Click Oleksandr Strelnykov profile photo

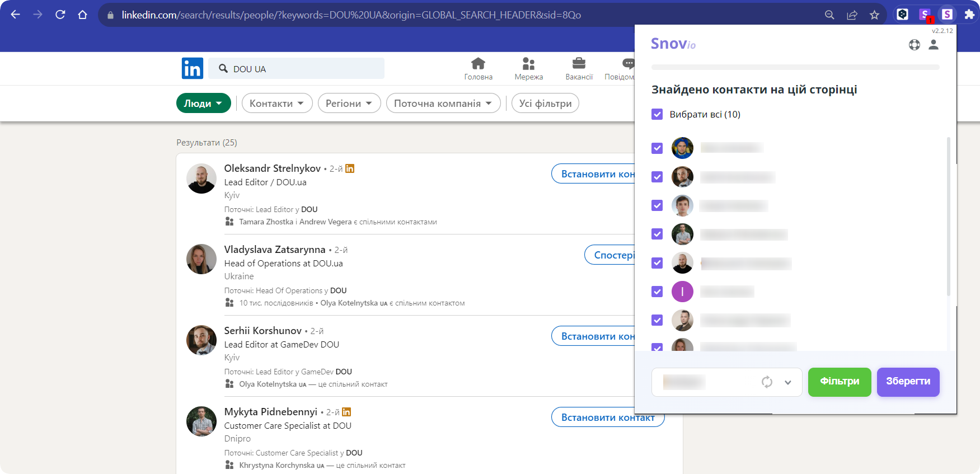tap(201, 179)
